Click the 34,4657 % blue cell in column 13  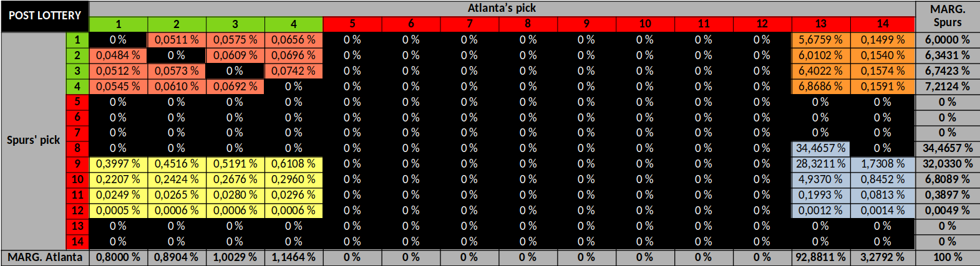pyautogui.click(x=820, y=148)
